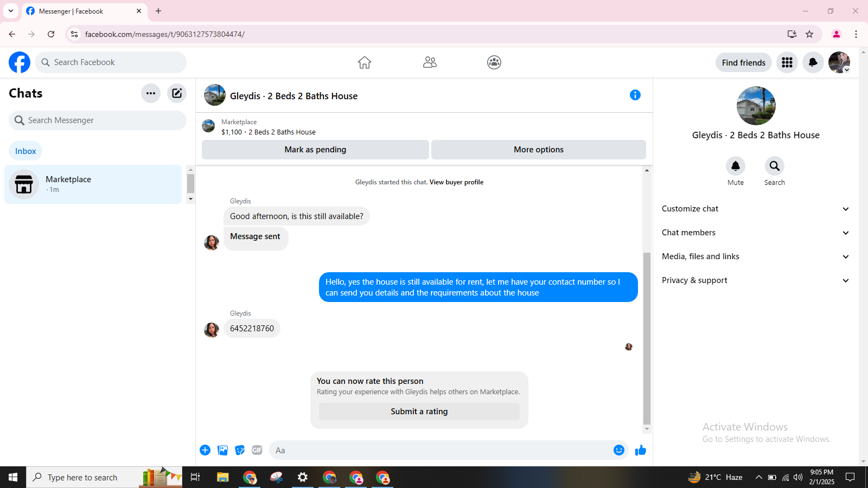Start a new message with compose icon
This screenshot has width=868, height=488.
[x=177, y=93]
